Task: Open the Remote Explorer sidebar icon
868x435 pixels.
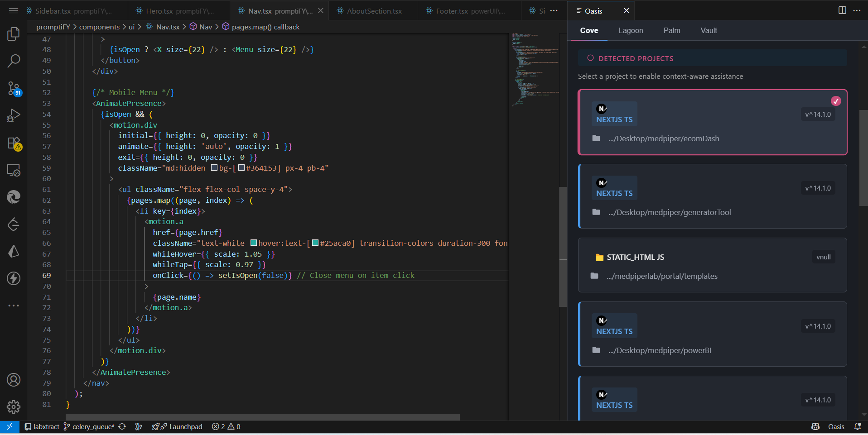Action: (x=14, y=171)
